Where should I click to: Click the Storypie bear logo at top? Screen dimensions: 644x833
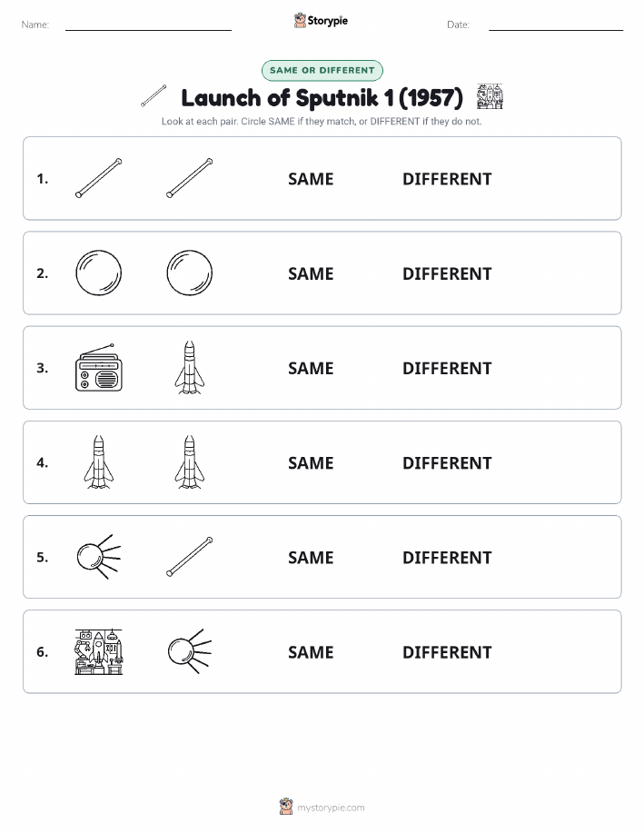[300, 21]
